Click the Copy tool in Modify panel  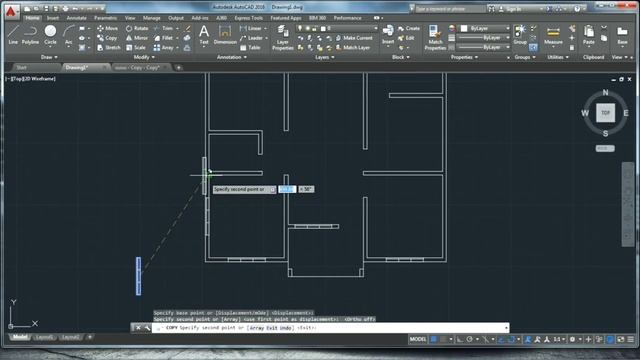click(107, 38)
